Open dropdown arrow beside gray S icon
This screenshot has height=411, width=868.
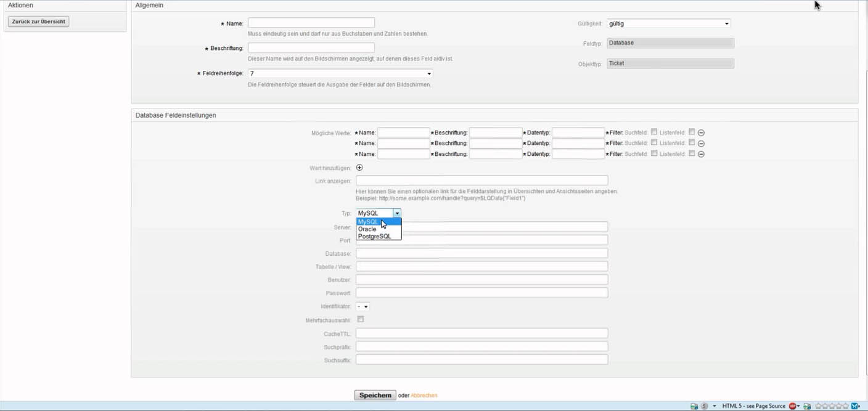[714, 406]
